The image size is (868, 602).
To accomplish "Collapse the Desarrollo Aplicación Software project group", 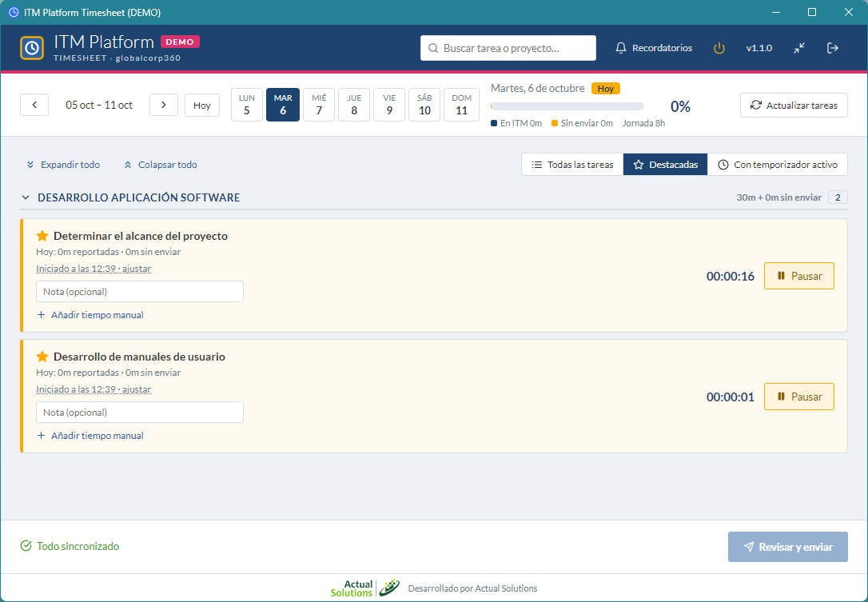I will [26, 197].
